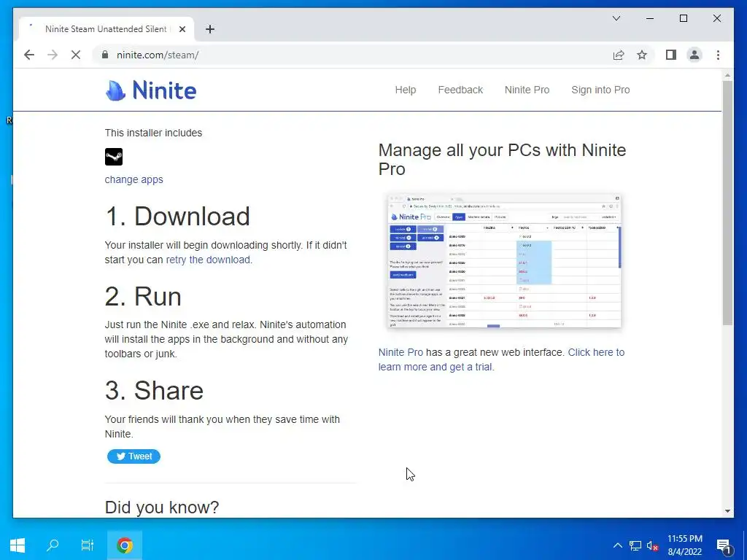Open the Feedback page
Screen dimensions: 747x560
point(460,90)
